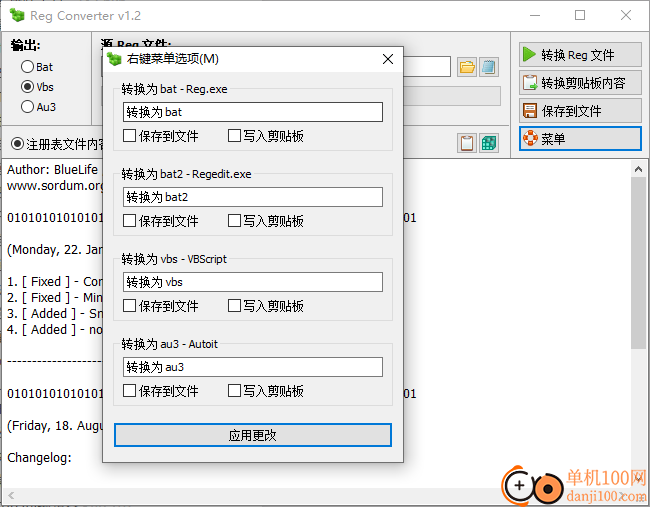The width and height of the screenshot is (650, 507).
Task: Click the 保存到文件 save button
Action: tap(580, 111)
